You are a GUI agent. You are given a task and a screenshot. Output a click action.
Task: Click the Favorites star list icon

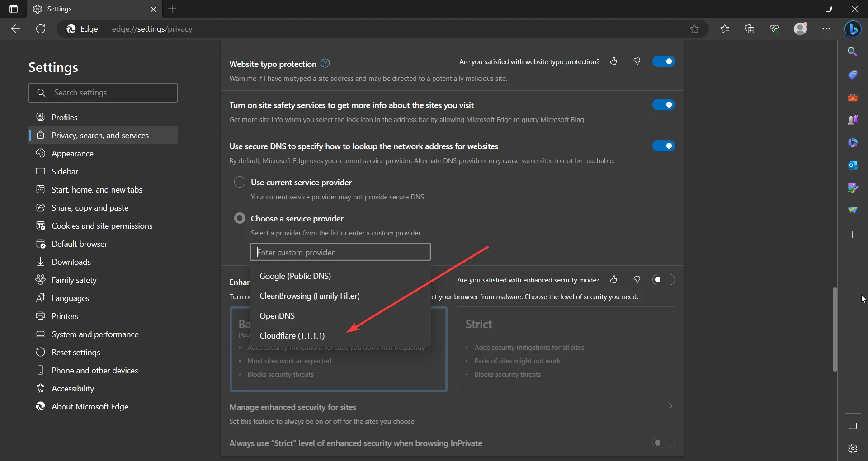point(725,29)
